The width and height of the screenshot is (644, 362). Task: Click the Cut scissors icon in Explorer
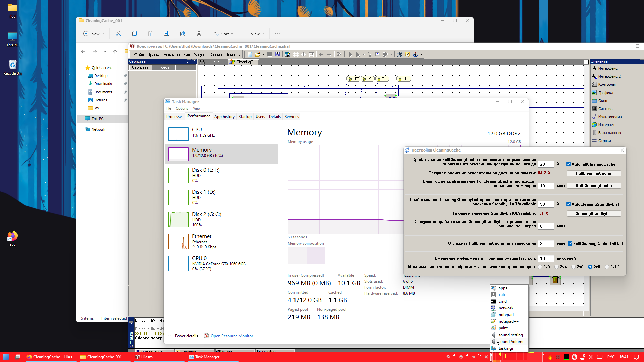click(118, 34)
